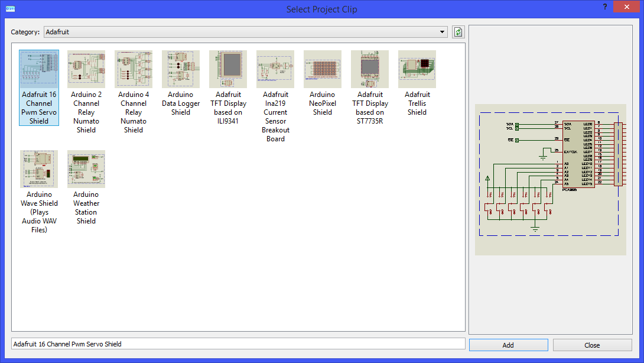Viewport: 644px width, 363px height.
Task: Click the schematic preview image
Action: [551, 180]
